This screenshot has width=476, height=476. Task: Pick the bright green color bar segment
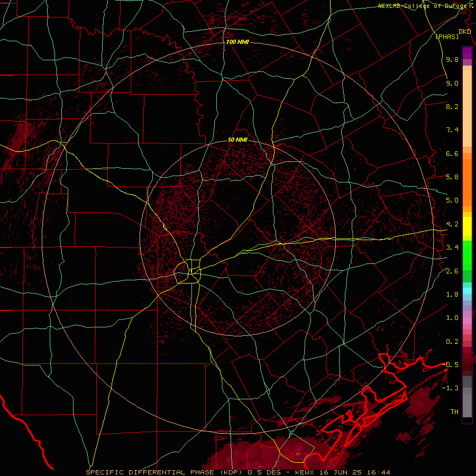pyautogui.click(x=467, y=255)
